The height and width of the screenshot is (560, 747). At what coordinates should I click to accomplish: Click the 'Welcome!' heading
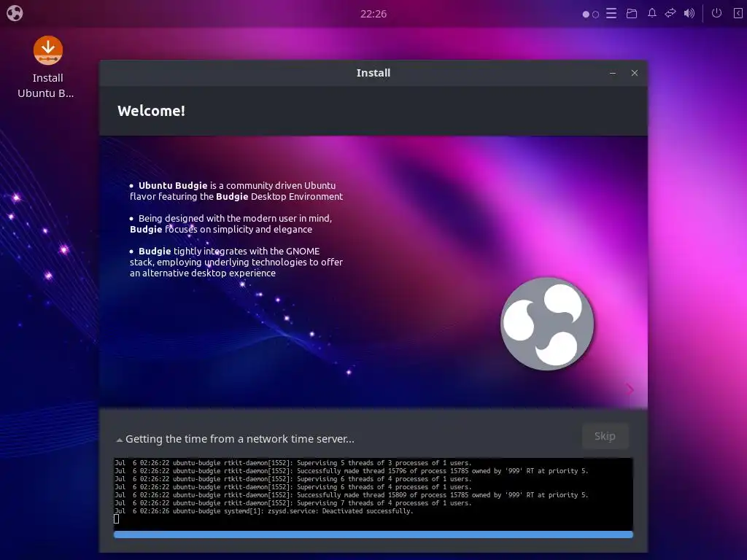152,111
